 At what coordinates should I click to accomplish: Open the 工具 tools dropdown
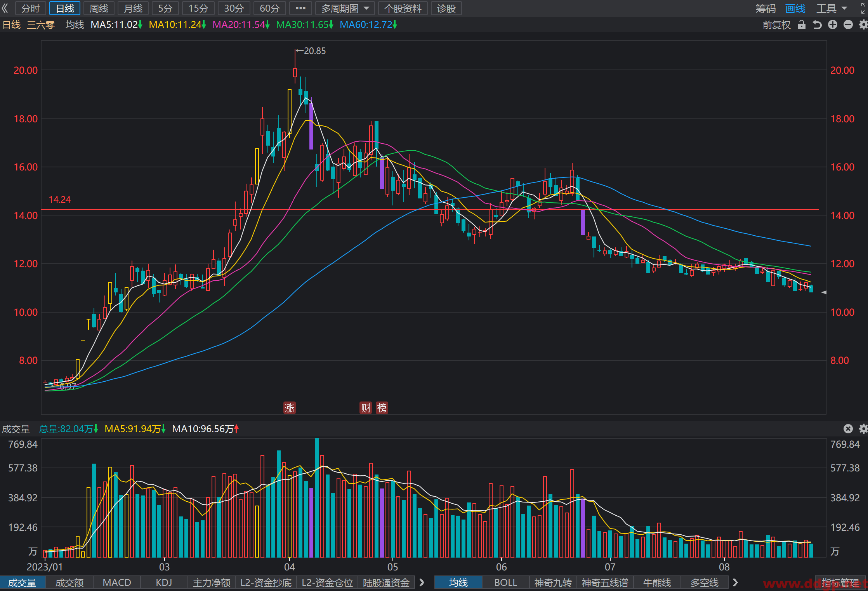tap(832, 9)
